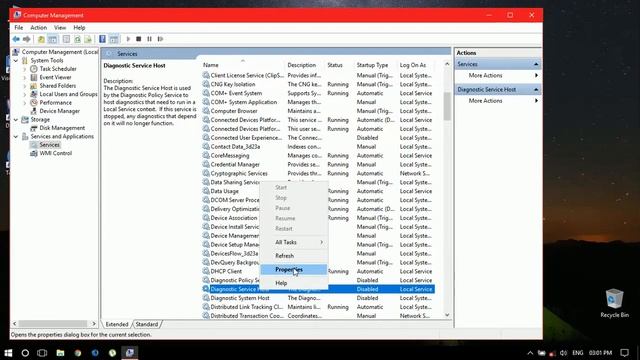Collapse the Services section in Actions pane
This screenshot has height=360, width=640.
[536, 64]
